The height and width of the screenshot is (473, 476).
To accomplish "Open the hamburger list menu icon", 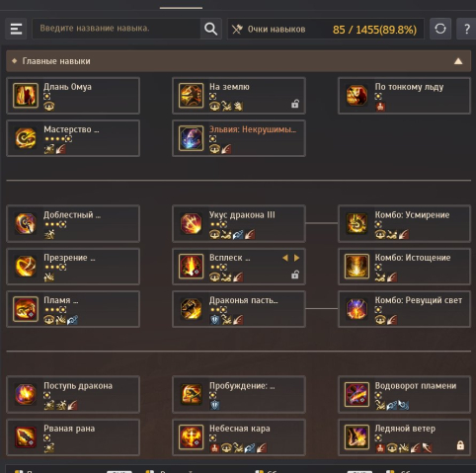I will [16, 29].
